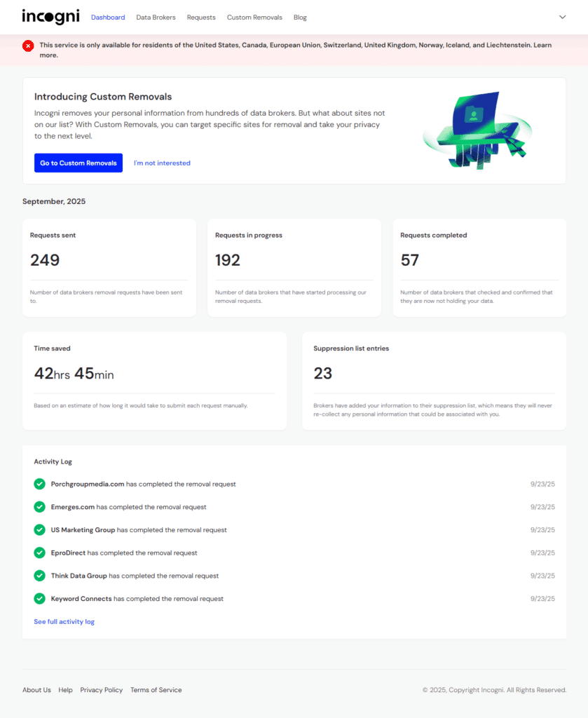
Task: Click the green checkmark beside Think Data Group
Action: point(39,576)
